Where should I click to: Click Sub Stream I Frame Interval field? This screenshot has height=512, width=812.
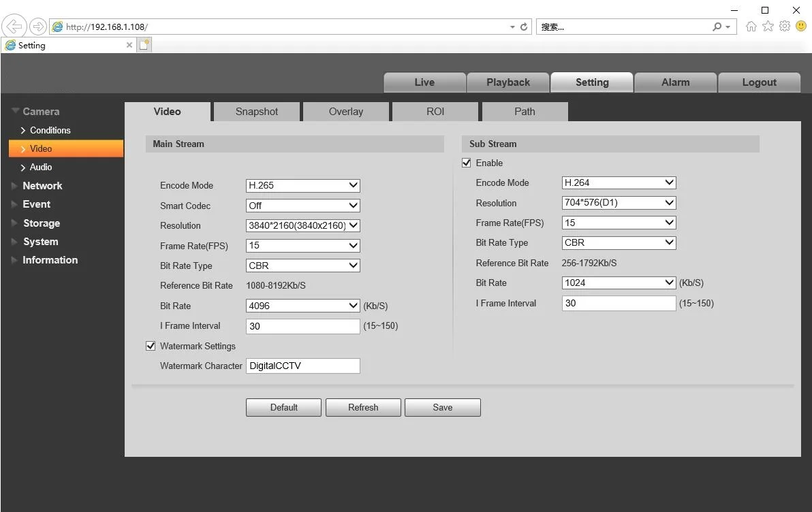click(619, 304)
